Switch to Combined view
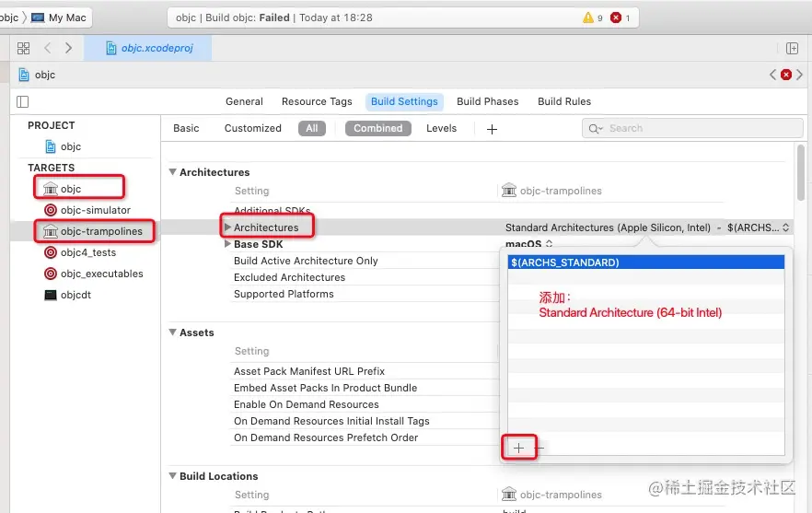812x513 pixels. tap(378, 128)
